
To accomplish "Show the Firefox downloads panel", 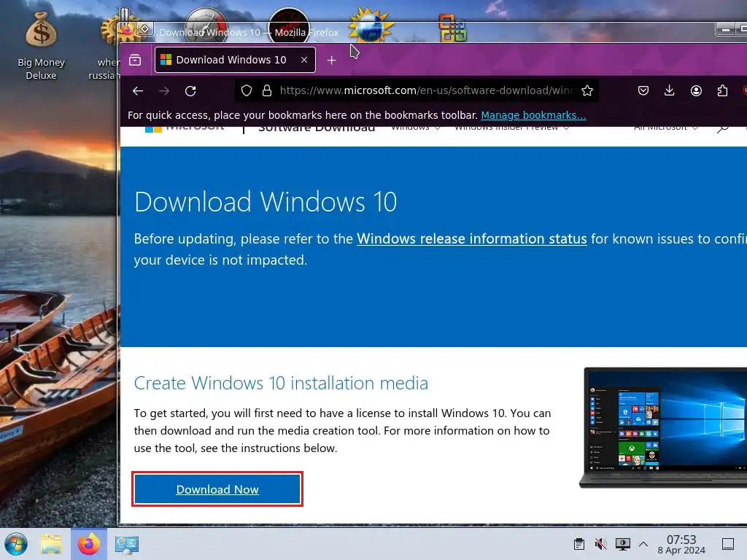I will 670,90.
